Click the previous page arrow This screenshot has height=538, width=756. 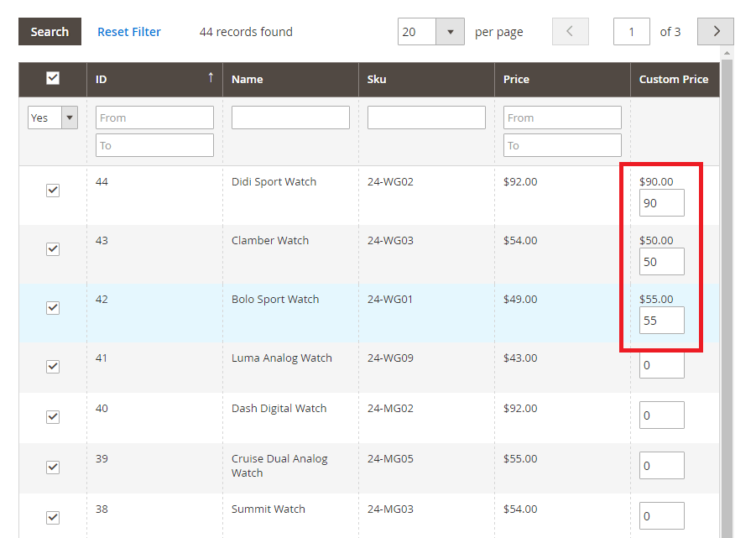570,32
